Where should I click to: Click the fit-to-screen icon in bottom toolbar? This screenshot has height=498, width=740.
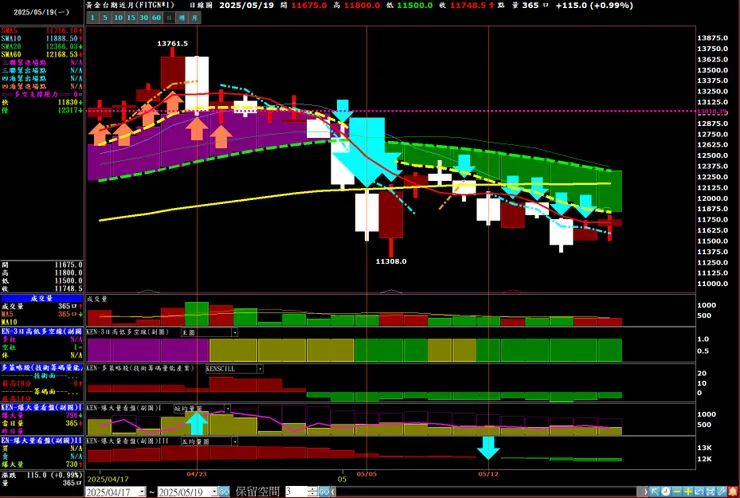point(710,492)
